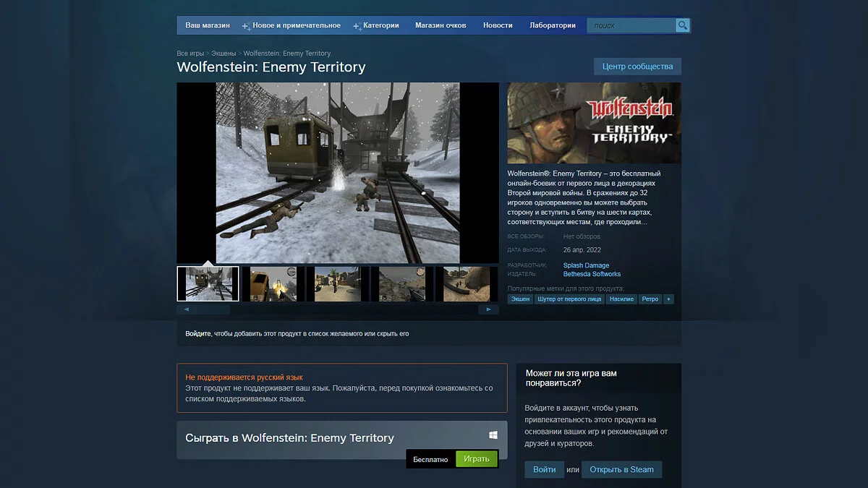Click the search magnifier icon
The width and height of the screenshot is (868, 488).
coord(682,26)
